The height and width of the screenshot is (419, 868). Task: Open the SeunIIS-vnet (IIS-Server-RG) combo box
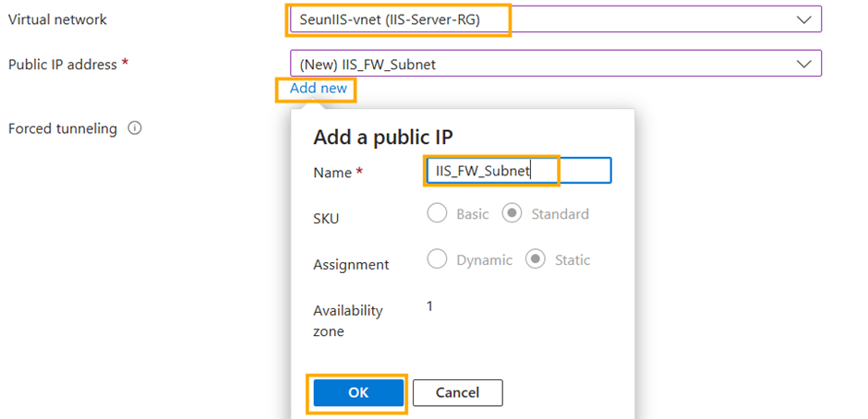(x=554, y=19)
